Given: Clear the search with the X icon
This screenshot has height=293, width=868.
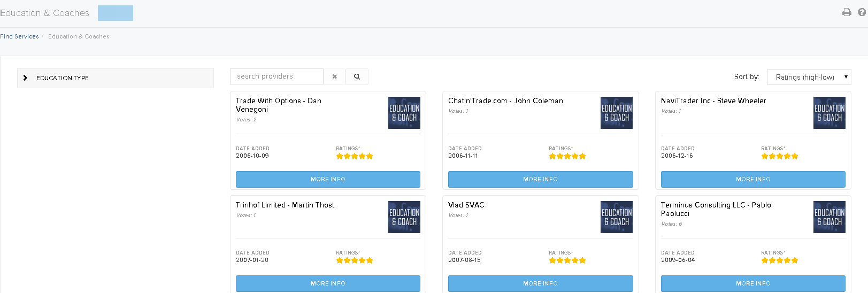Looking at the screenshot, I should tap(335, 76).
